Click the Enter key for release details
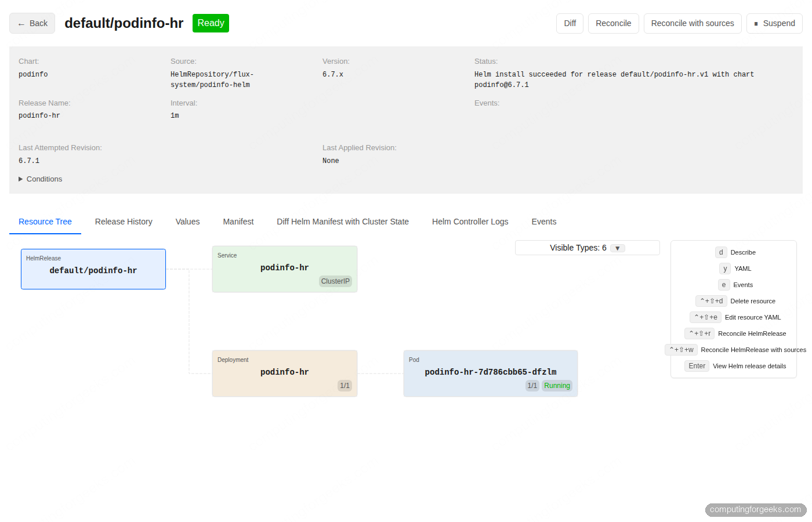The image size is (812, 522). click(697, 366)
